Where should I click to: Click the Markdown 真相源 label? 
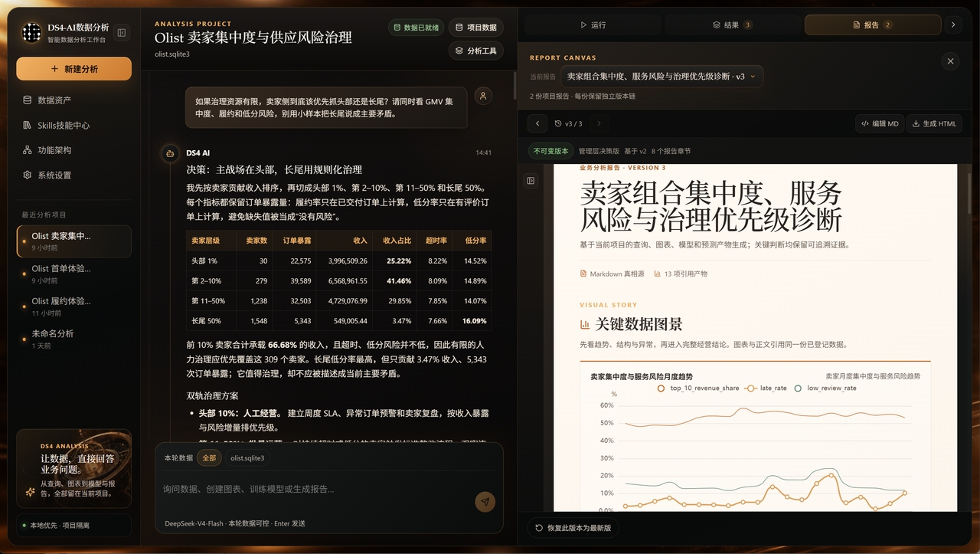pyautogui.click(x=612, y=274)
